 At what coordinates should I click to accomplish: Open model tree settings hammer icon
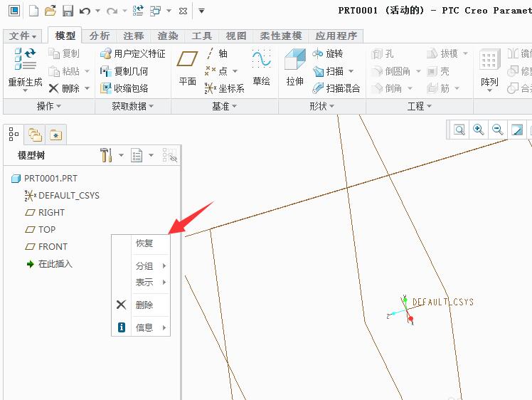[106, 155]
